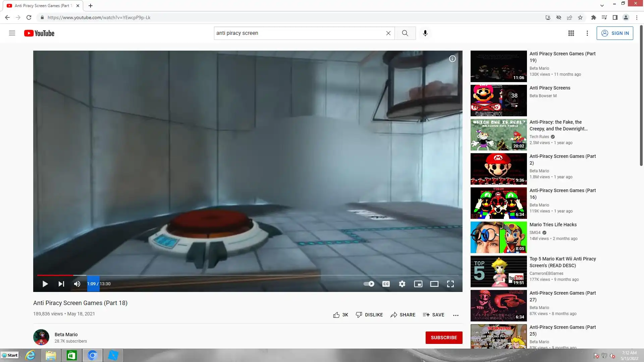Open the SHARE option
This screenshot has width=644, height=362.
click(x=403, y=315)
